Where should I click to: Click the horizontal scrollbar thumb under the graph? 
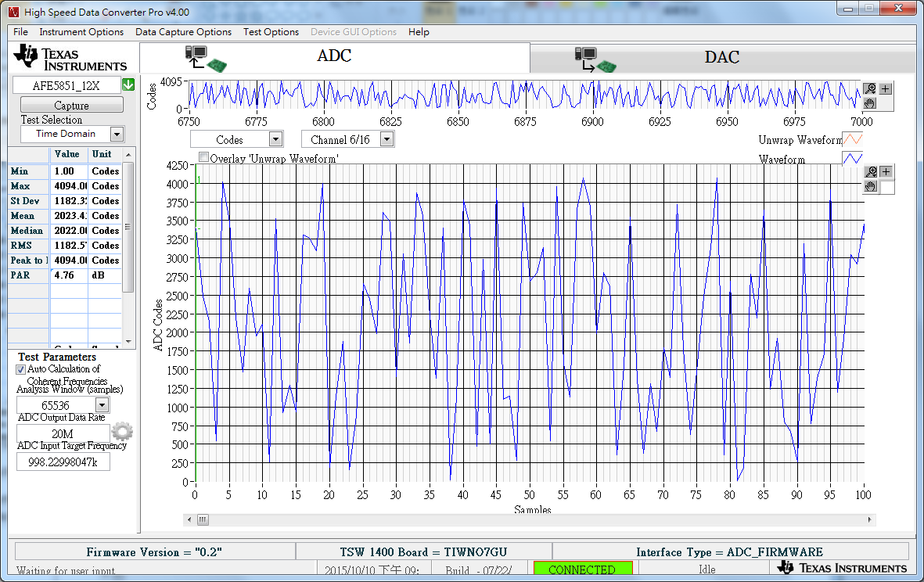(x=203, y=519)
